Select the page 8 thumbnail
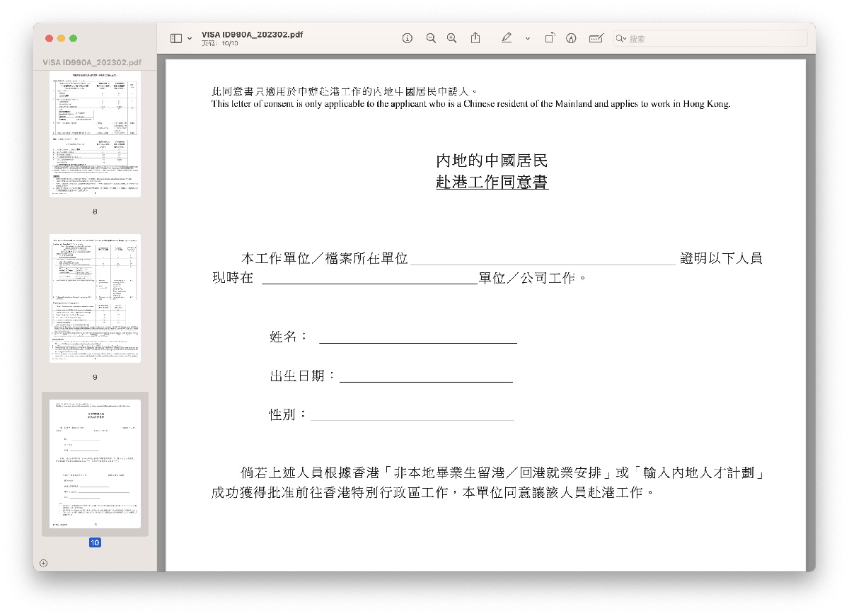The height and width of the screenshot is (616, 849). 95,134
